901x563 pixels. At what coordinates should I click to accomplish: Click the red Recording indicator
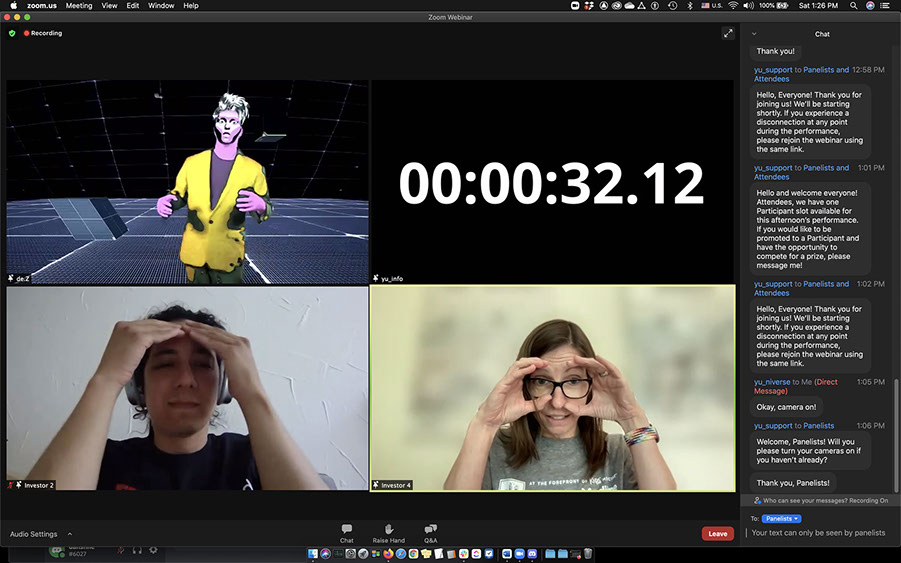[43, 33]
